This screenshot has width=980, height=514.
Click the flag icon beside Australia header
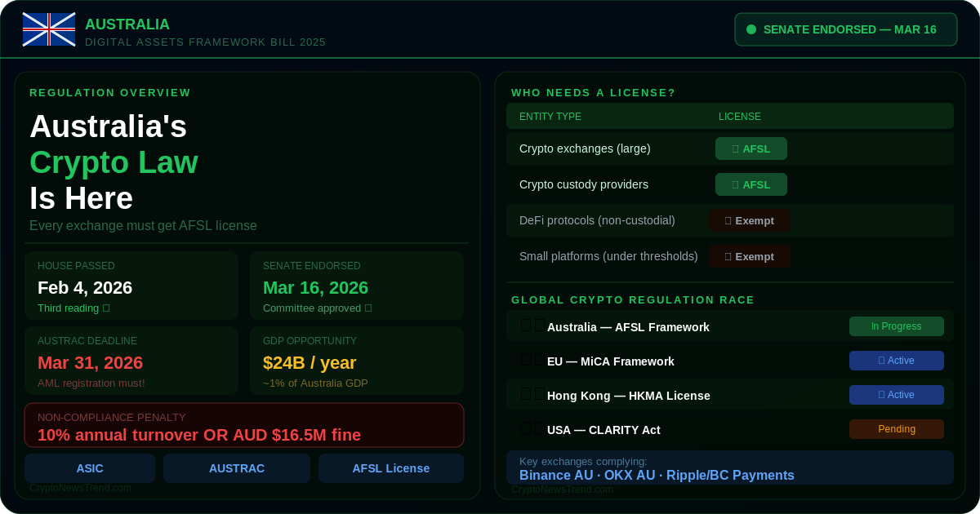click(49, 29)
